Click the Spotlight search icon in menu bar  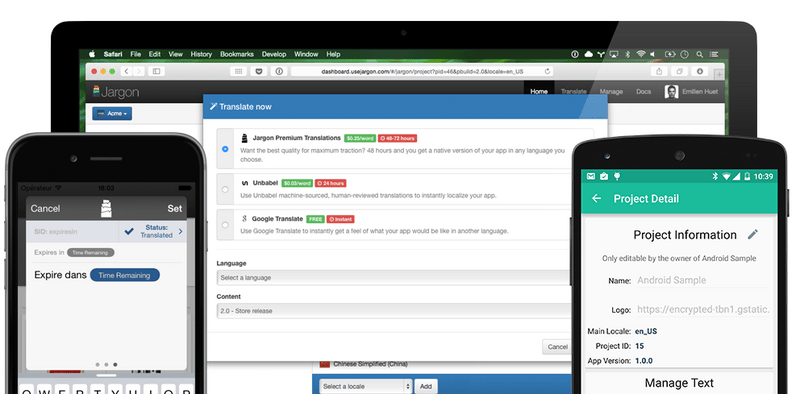point(699,54)
